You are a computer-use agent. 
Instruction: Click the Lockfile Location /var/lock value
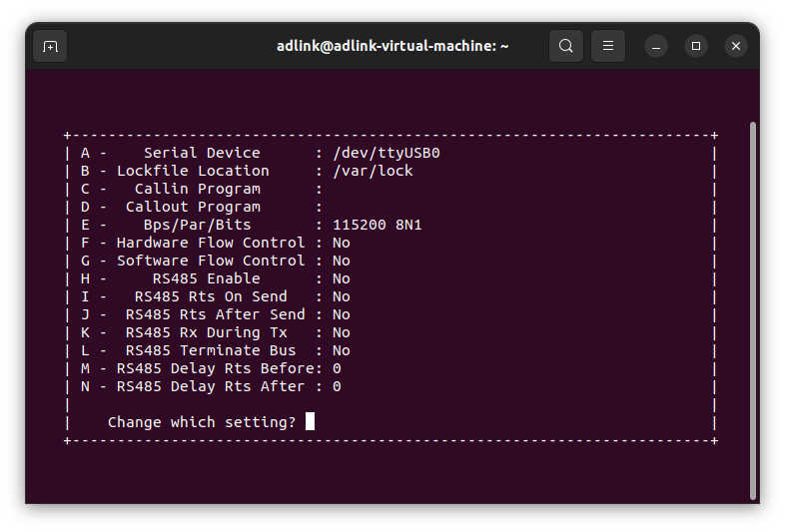[x=373, y=171]
